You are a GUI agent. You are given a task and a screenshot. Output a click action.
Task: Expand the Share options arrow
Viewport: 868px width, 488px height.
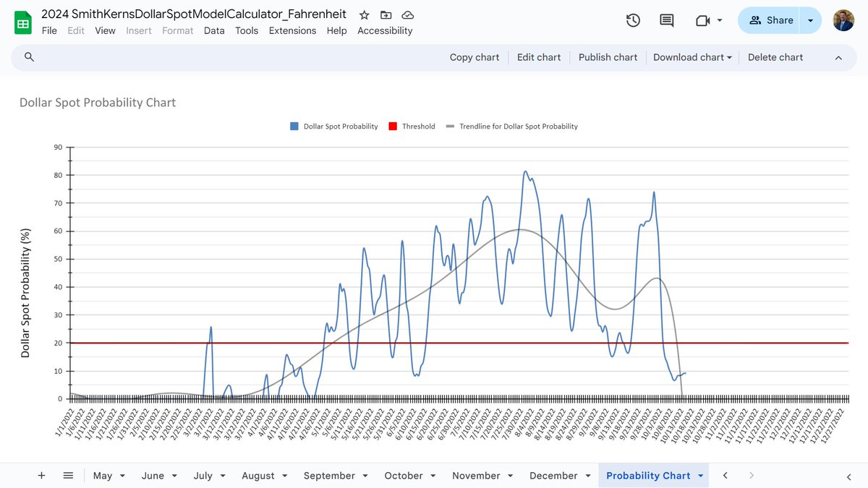[x=810, y=21]
